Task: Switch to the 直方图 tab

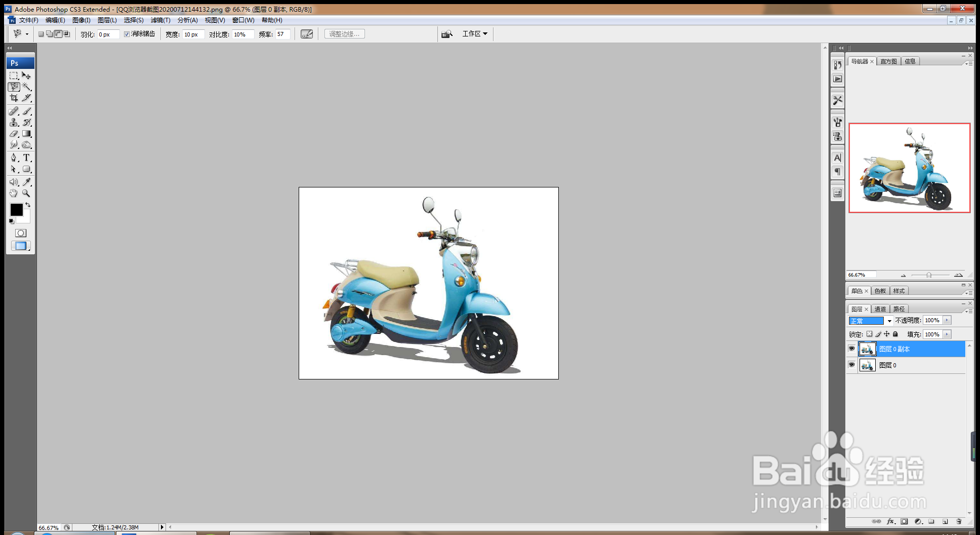Action: point(888,61)
